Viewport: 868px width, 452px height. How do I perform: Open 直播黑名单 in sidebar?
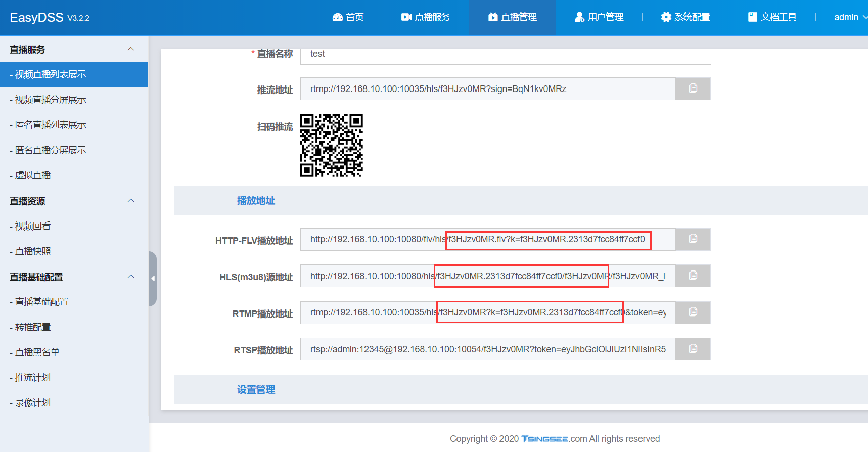coord(74,352)
